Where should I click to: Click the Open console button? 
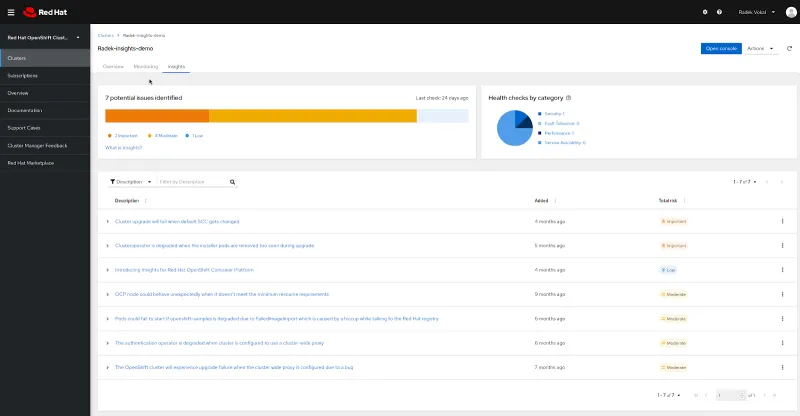coord(720,48)
